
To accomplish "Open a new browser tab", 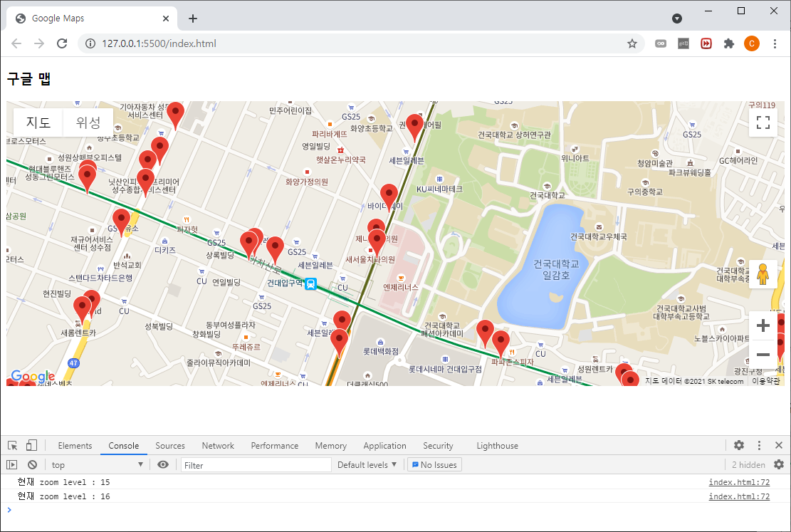I will pos(193,19).
